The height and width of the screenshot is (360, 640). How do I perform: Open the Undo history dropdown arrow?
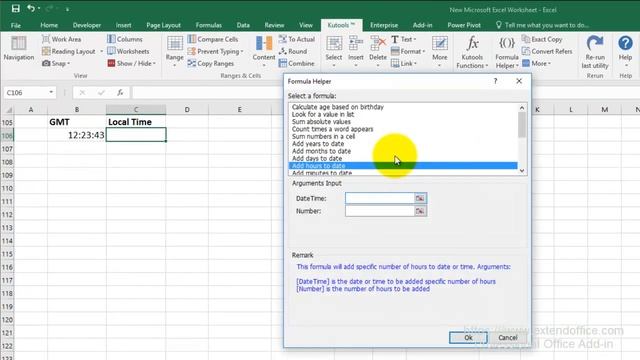pos(39,9)
